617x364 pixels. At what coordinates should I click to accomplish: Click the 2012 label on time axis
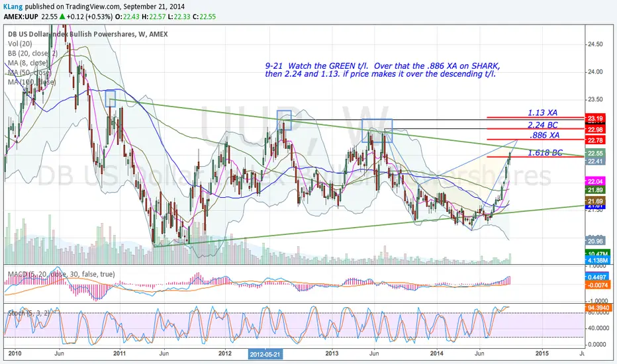coord(225,353)
